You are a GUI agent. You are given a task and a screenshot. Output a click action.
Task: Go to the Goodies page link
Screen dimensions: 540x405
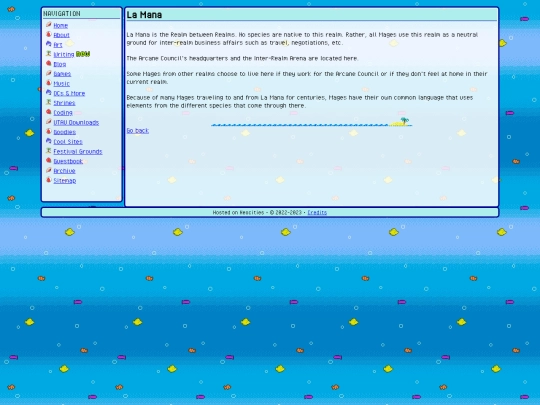65,132
